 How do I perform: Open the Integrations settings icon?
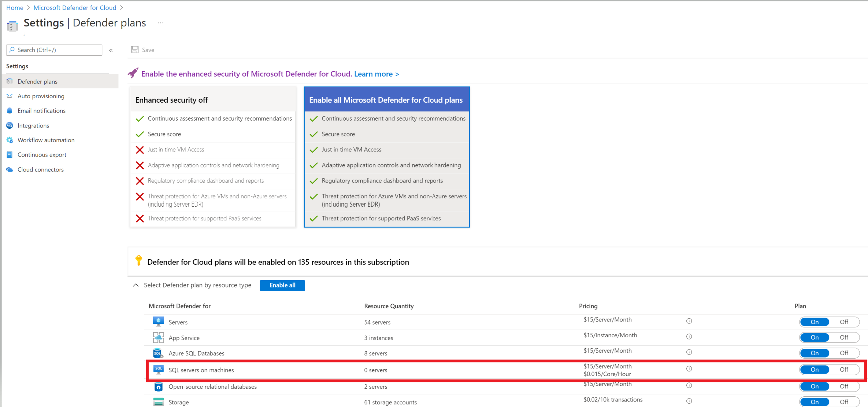[10, 125]
